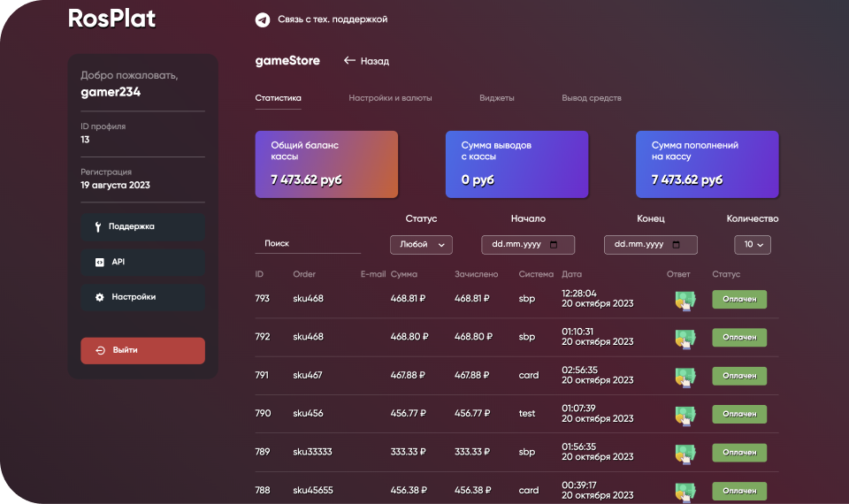
Task: Expand the Статус dropdown set to Любой
Action: coord(421,245)
